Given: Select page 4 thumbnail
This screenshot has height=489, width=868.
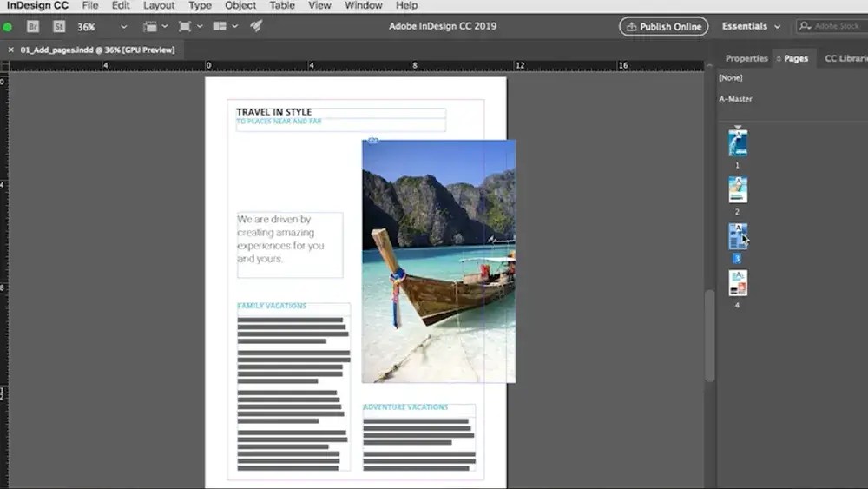Looking at the screenshot, I should point(737,283).
